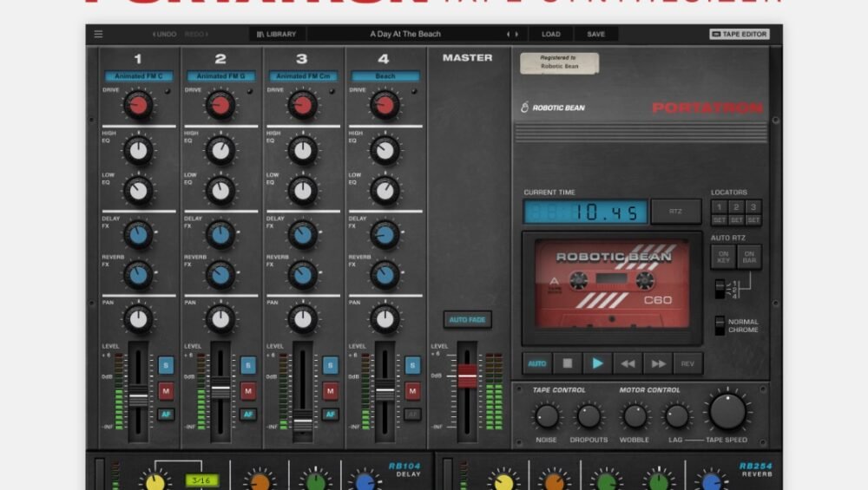
Task: Click the Wobble knob
Action: tap(635, 416)
